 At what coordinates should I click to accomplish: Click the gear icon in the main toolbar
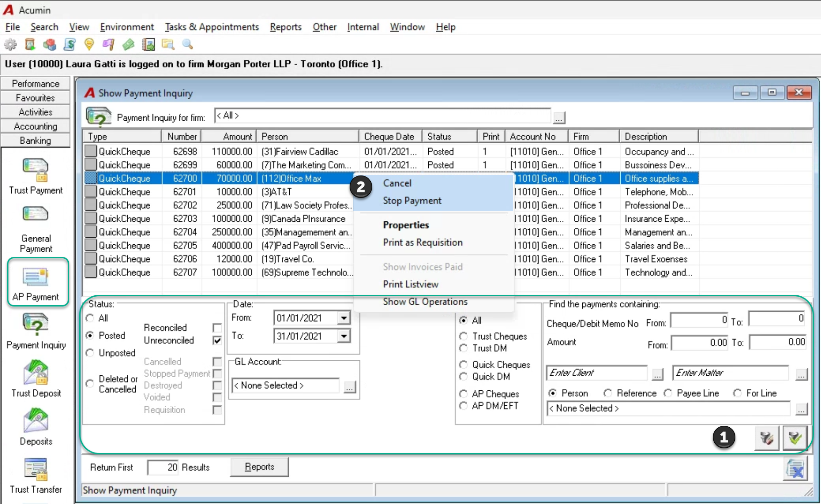point(10,44)
